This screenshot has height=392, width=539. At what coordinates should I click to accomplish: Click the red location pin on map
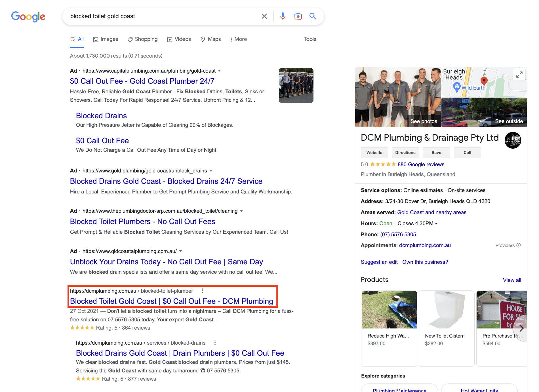tap(484, 81)
